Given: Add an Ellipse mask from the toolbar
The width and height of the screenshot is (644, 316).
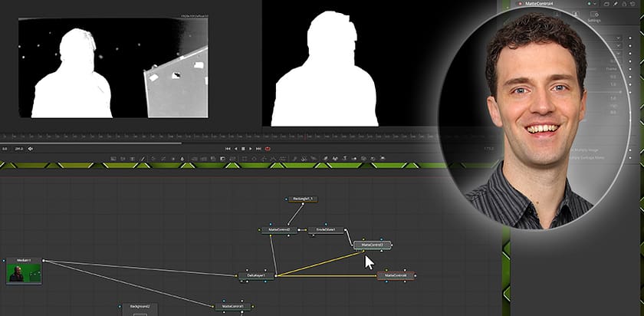Looking at the screenshot, I should pyautogui.click(x=254, y=158).
